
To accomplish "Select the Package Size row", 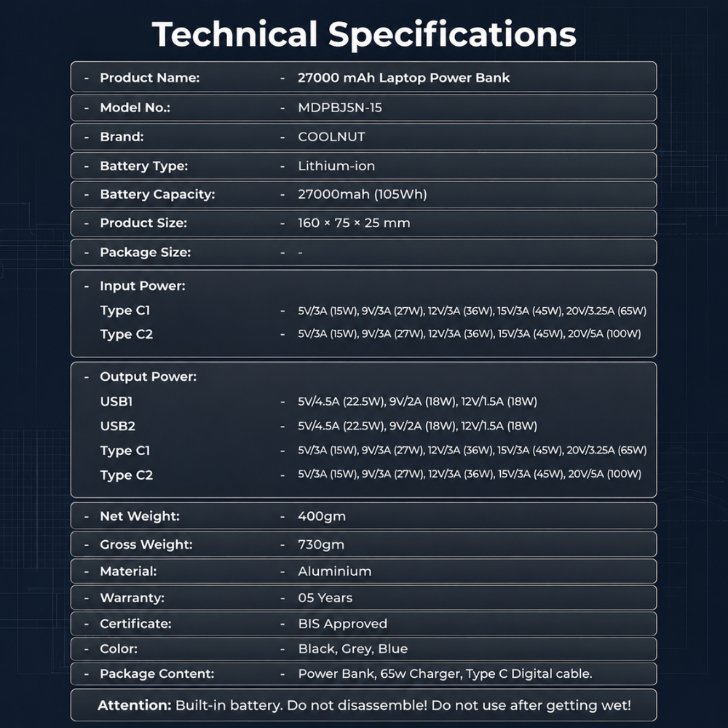I will [363, 252].
